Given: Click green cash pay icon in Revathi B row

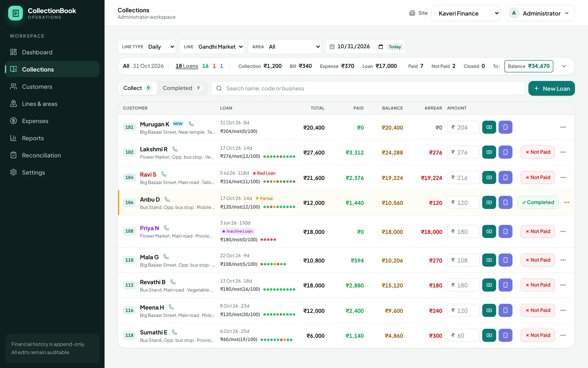Looking at the screenshot, I should [x=489, y=285].
